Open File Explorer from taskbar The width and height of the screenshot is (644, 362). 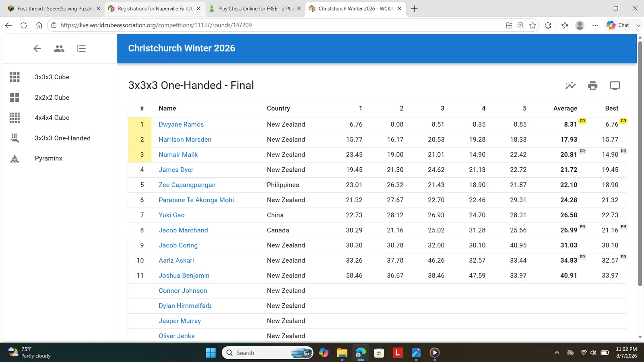click(x=342, y=353)
